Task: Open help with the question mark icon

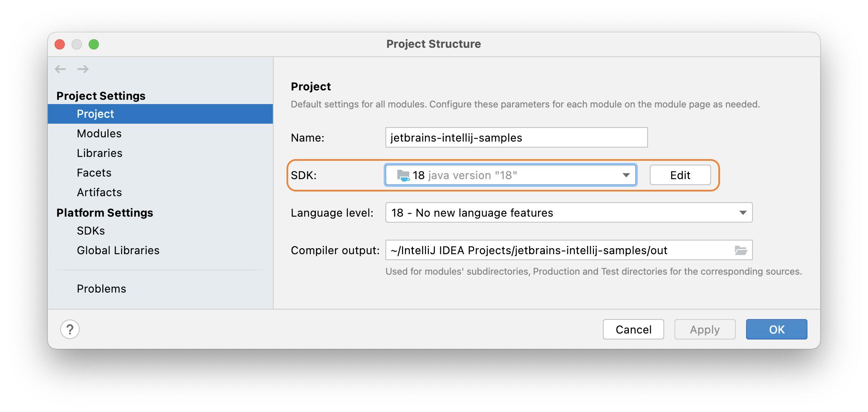Action: pos(70,329)
